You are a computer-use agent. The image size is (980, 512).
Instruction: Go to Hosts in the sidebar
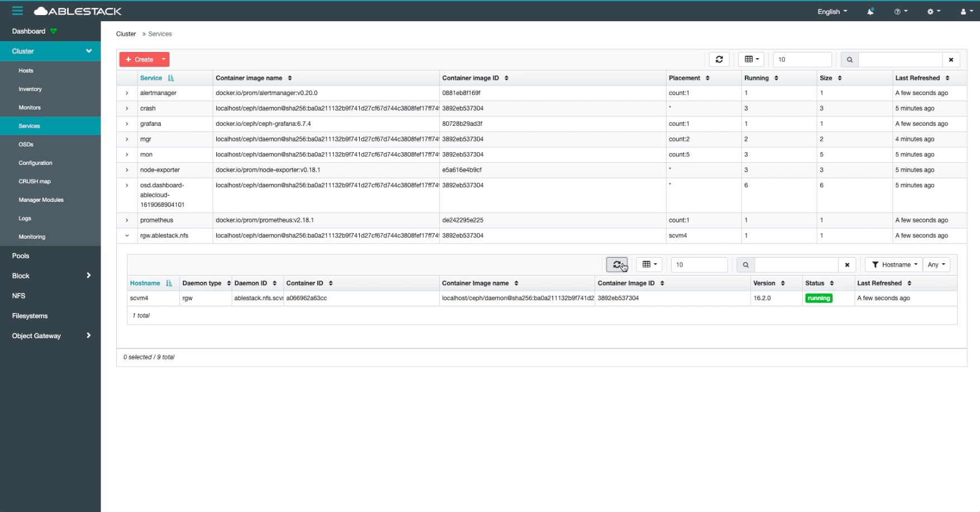pos(26,71)
